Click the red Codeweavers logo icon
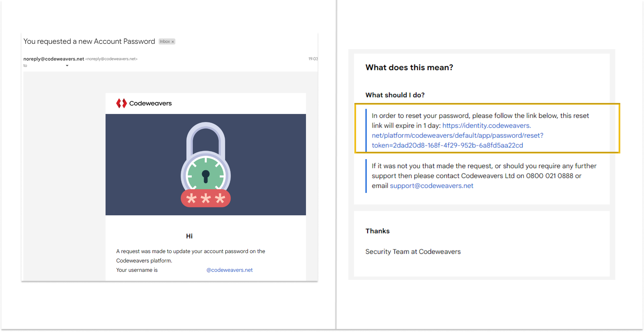This screenshot has height=332, width=644. pyautogui.click(x=121, y=103)
